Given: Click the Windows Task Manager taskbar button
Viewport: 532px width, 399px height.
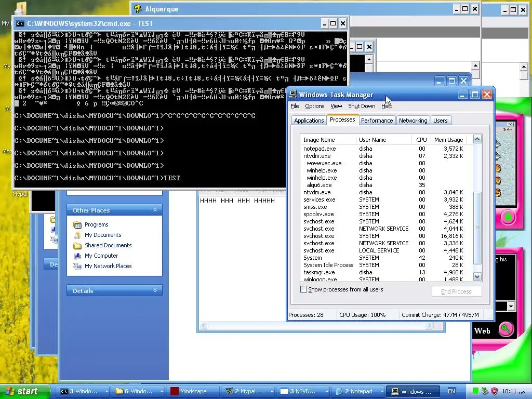Looking at the screenshot, I should [x=414, y=391].
